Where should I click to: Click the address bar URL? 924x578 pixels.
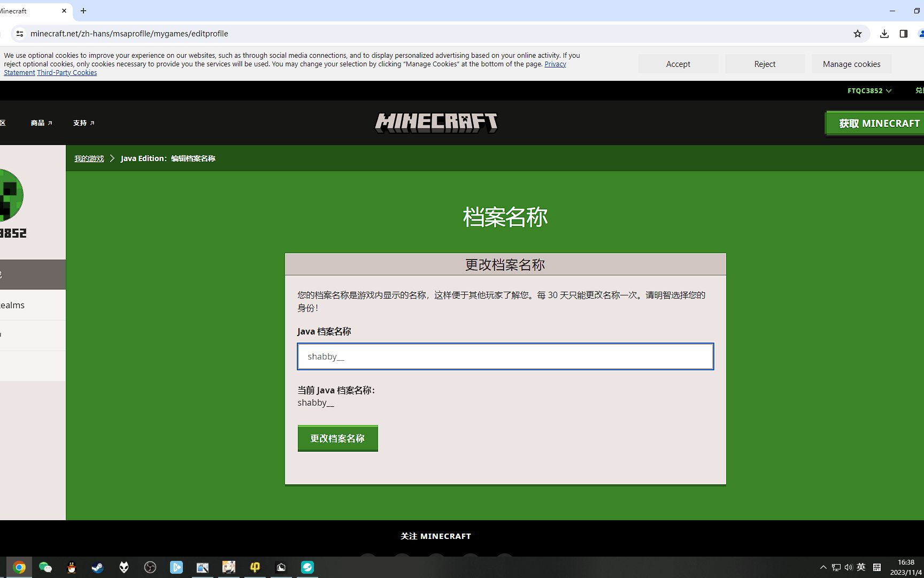point(129,34)
